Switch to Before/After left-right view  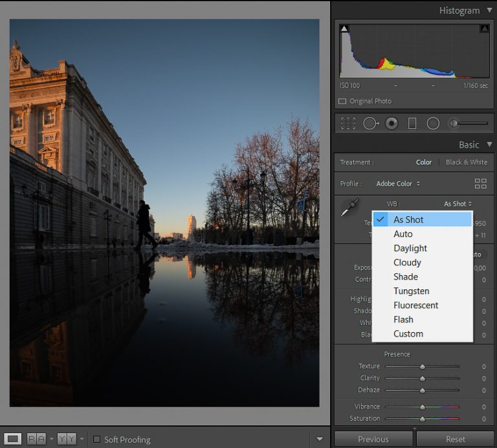[36, 439]
